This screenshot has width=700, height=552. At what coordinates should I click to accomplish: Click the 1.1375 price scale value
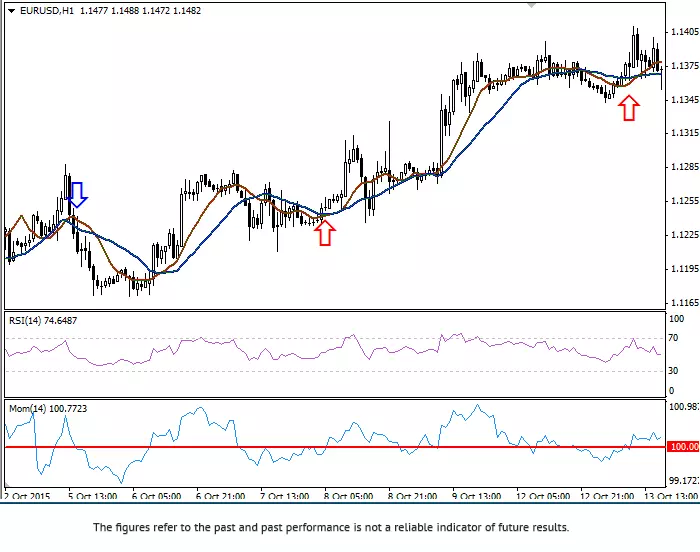685,66
